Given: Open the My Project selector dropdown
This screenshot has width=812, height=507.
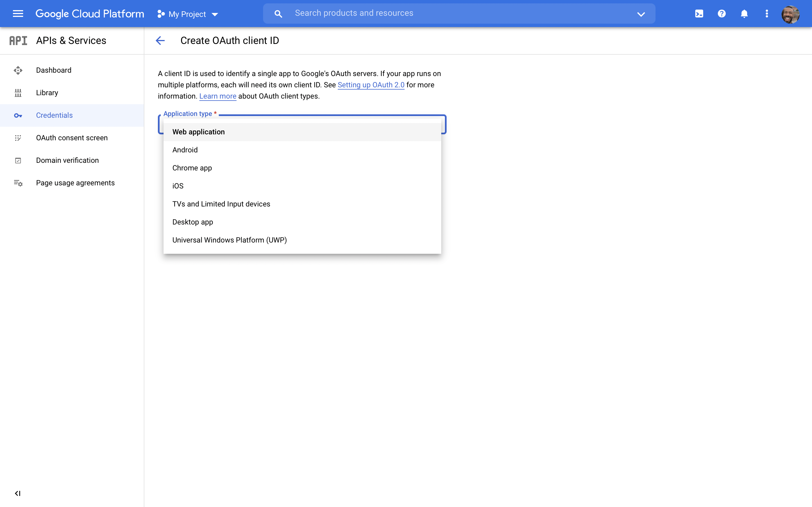Looking at the screenshot, I should [x=188, y=14].
